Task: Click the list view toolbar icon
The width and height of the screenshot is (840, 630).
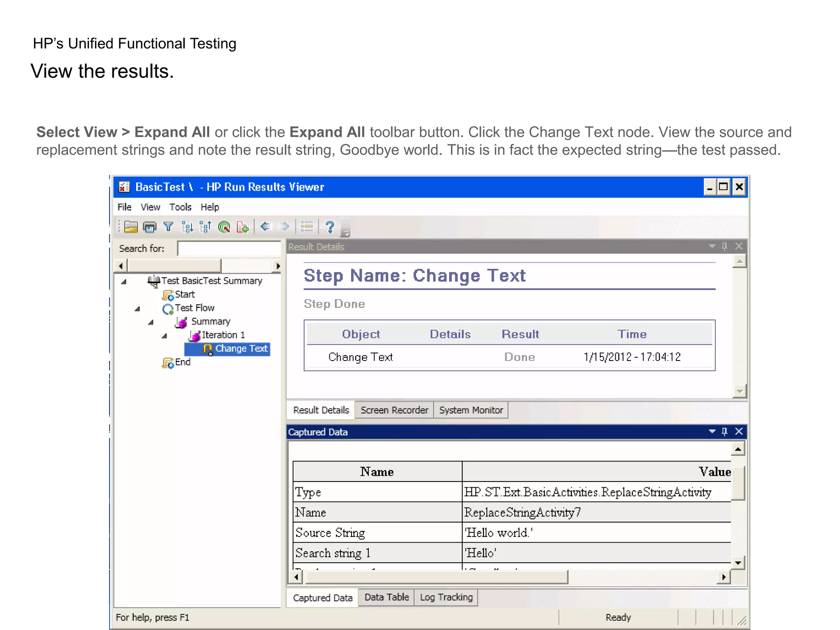Action: click(x=307, y=226)
